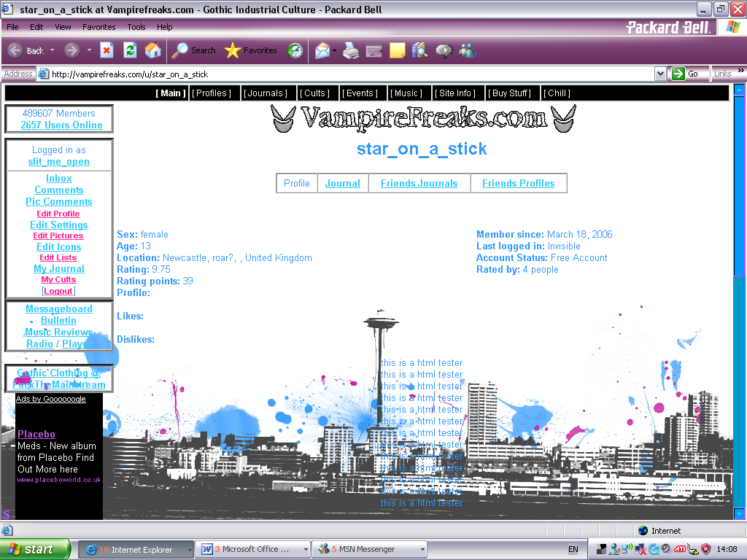Click the Edit page toolbar icon
Viewport: 747px width, 560px height.
coord(374,50)
